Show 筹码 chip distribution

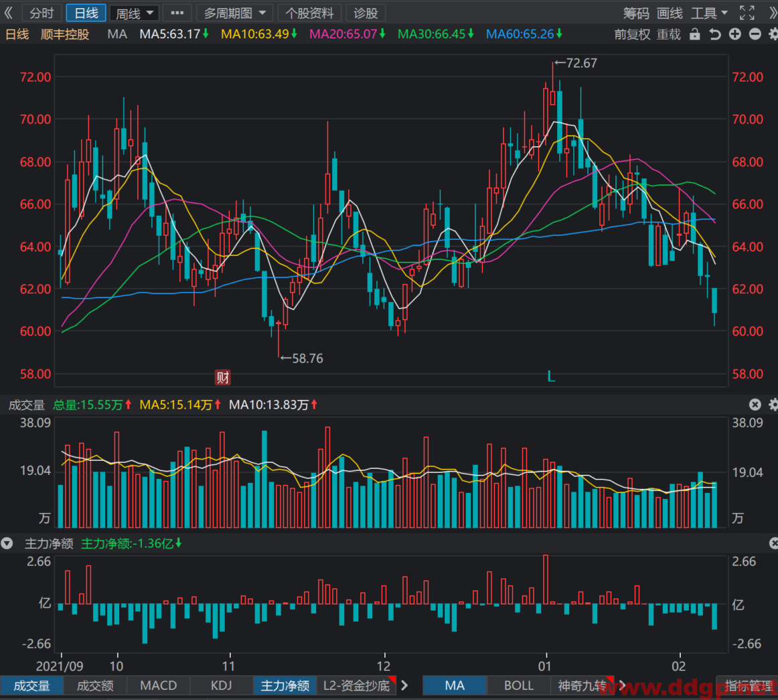(636, 13)
